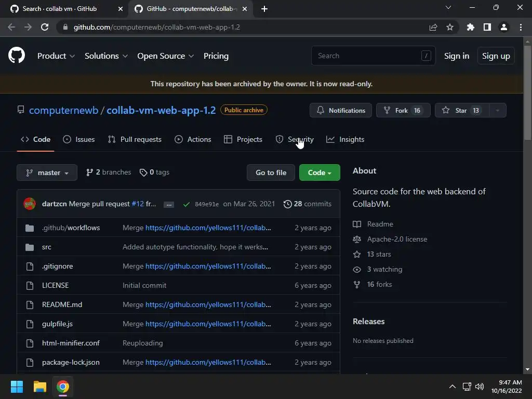532x399 pixels.
Task: Bookmark this page with the star icon
Action: point(450,27)
